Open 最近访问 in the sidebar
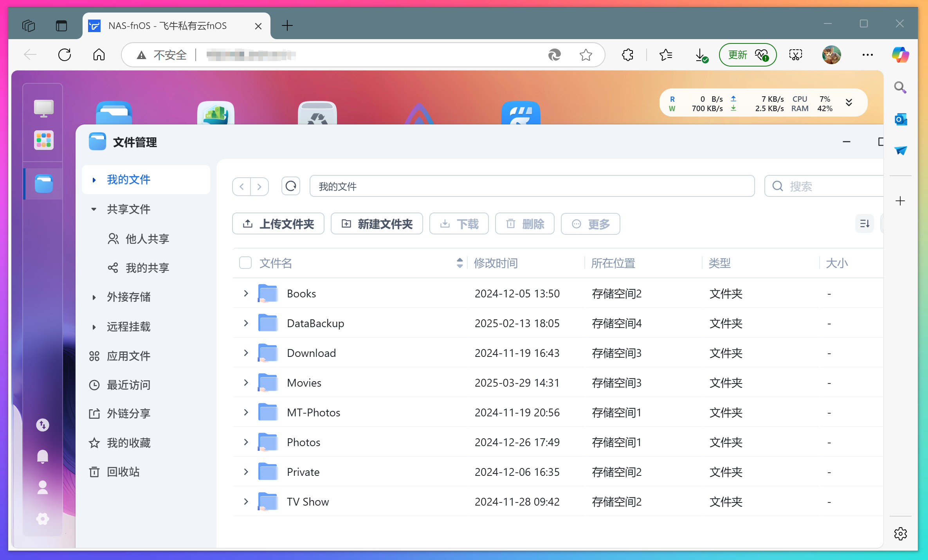This screenshot has height=560, width=928. 128,385
